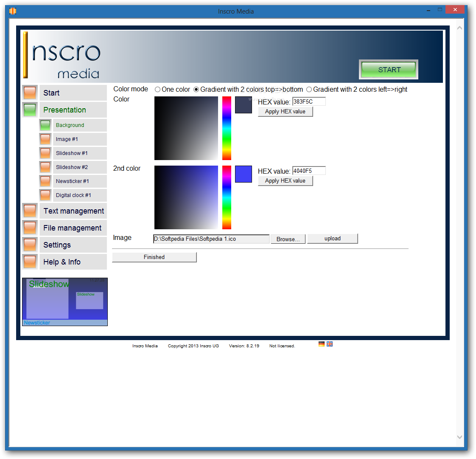Click the green icon beside Background
The image size is (476, 459).
point(45,125)
